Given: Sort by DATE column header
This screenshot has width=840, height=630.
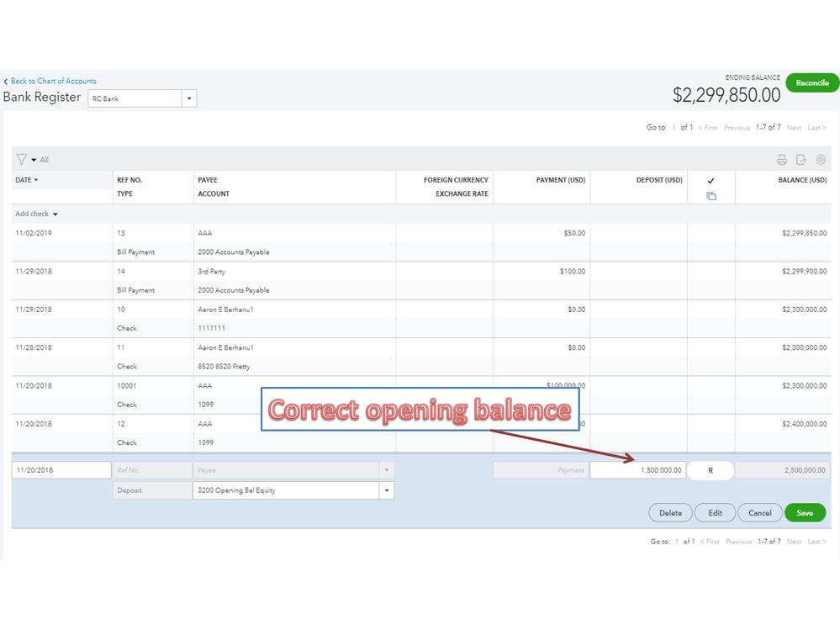Looking at the screenshot, I should [x=26, y=180].
